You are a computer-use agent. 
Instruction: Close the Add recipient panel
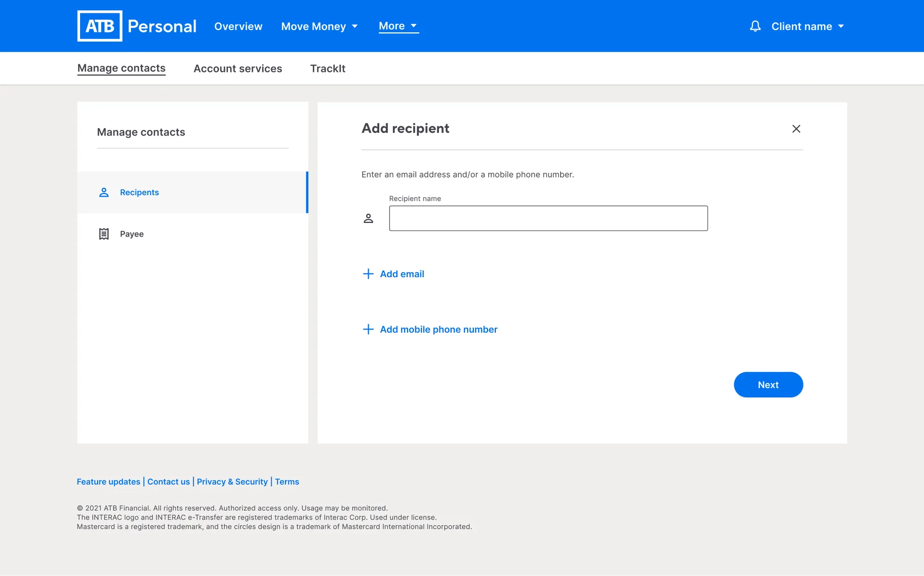796,129
